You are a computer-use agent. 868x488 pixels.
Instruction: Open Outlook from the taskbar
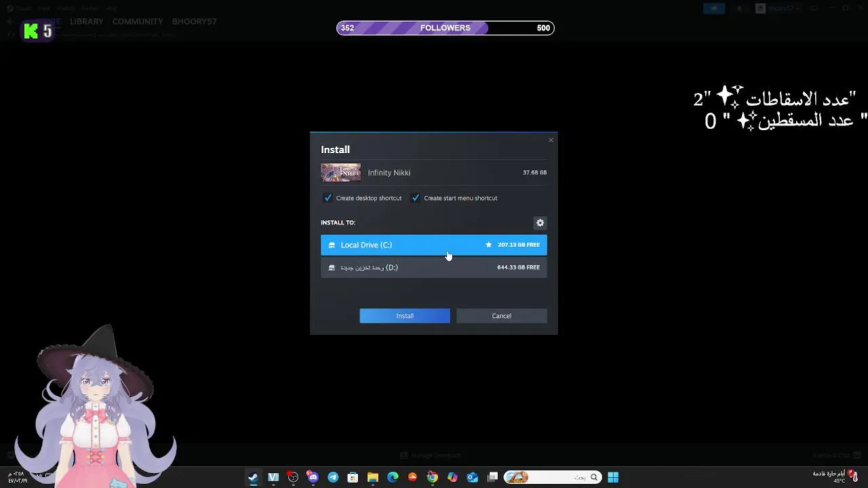473,477
